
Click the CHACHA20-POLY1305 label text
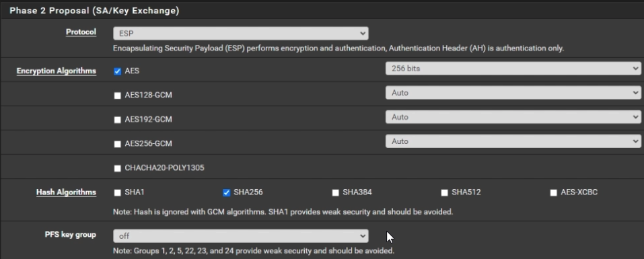click(164, 168)
